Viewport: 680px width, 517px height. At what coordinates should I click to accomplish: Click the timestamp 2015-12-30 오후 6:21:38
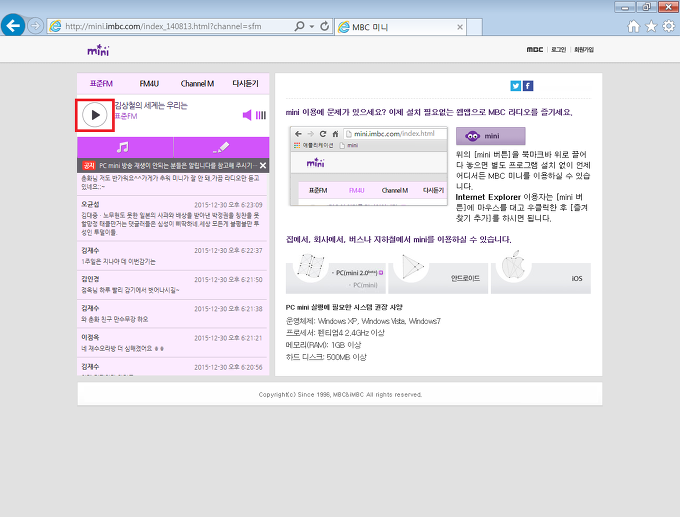(228, 309)
